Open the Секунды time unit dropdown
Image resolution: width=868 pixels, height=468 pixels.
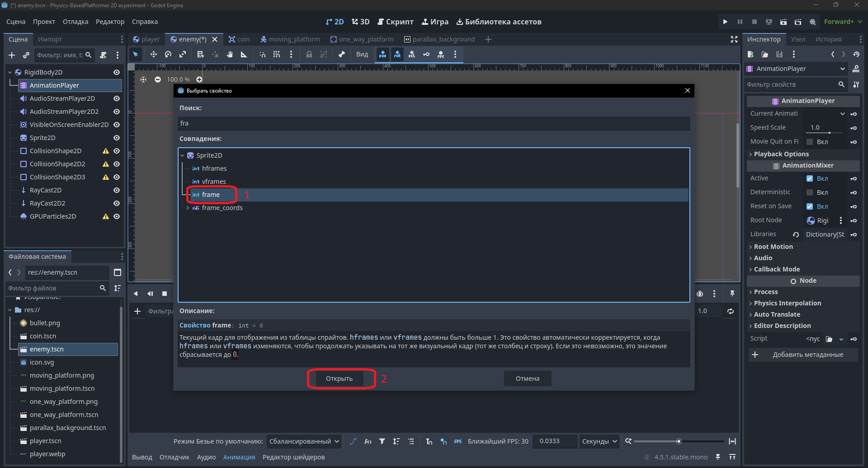599,441
